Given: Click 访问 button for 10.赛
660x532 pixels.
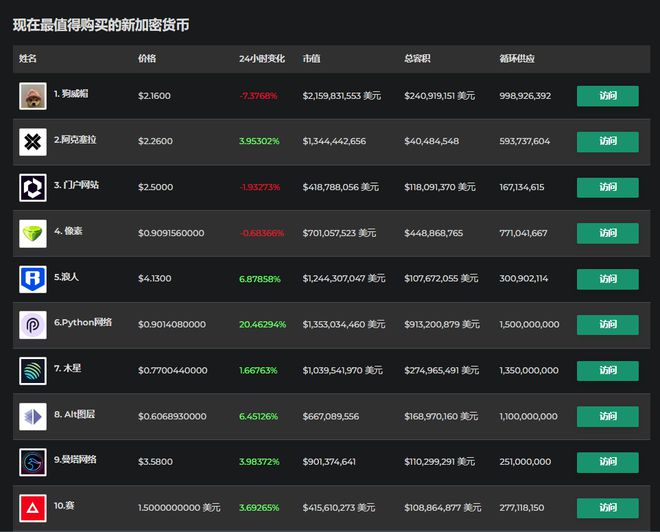Looking at the screenshot, I should (607, 508).
